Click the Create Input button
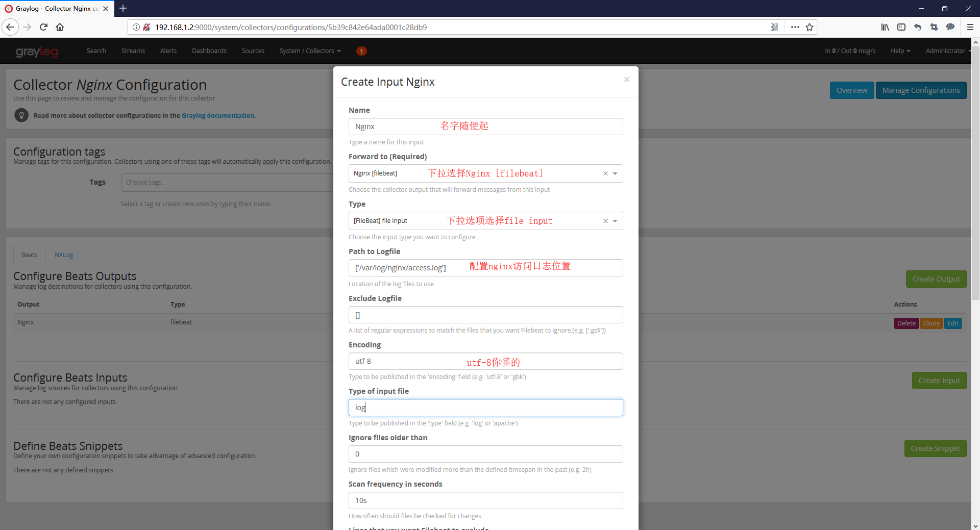 pos(939,381)
